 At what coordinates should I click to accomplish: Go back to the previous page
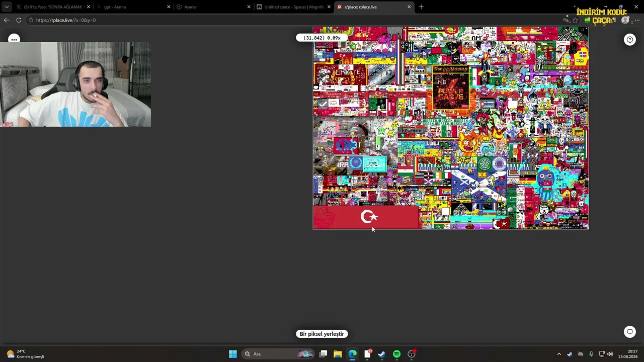[6, 20]
